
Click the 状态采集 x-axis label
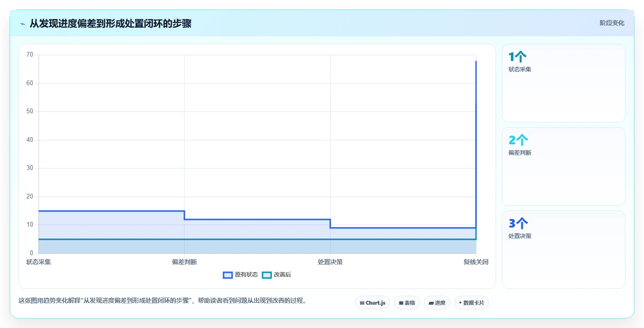[39, 262]
